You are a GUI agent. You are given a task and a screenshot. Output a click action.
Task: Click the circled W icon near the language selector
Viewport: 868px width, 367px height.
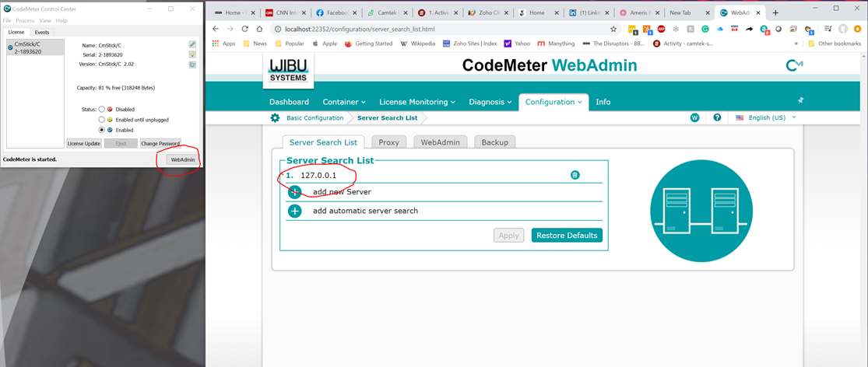coord(694,117)
